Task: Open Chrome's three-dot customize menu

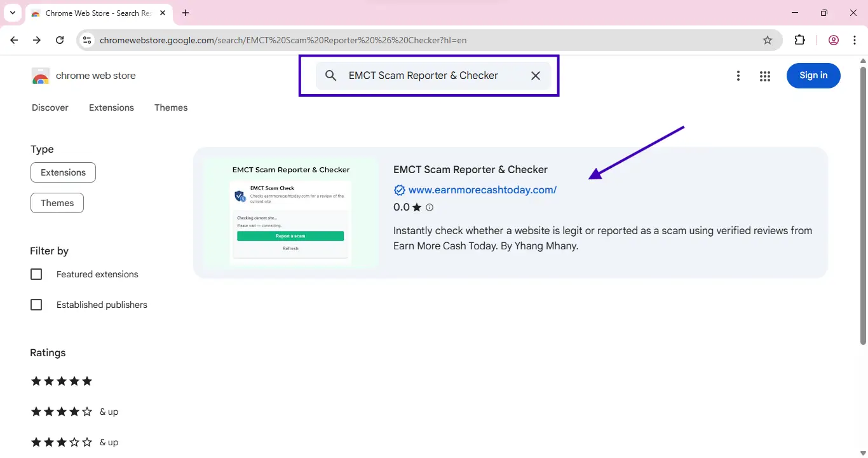Action: coord(855,40)
